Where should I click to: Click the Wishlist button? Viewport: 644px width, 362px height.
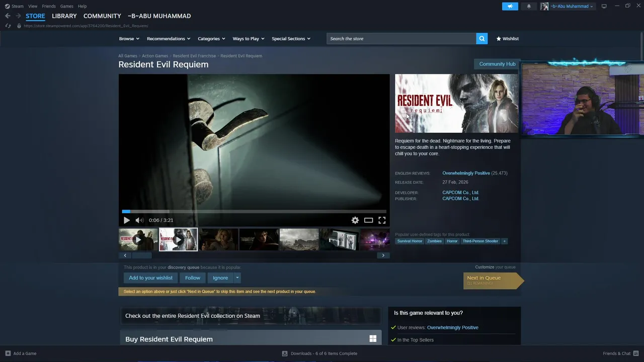pos(507,39)
